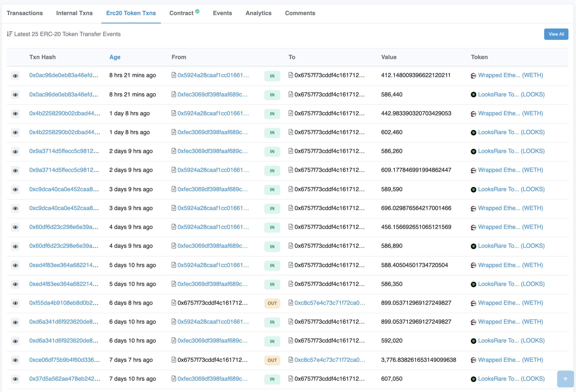Click the WETH token icon in first row

pyautogui.click(x=473, y=76)
